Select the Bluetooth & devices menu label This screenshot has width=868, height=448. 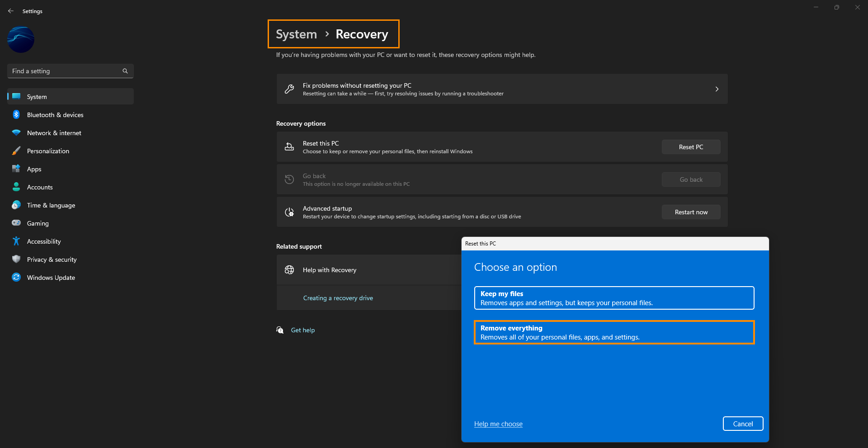tap(55, 115)
